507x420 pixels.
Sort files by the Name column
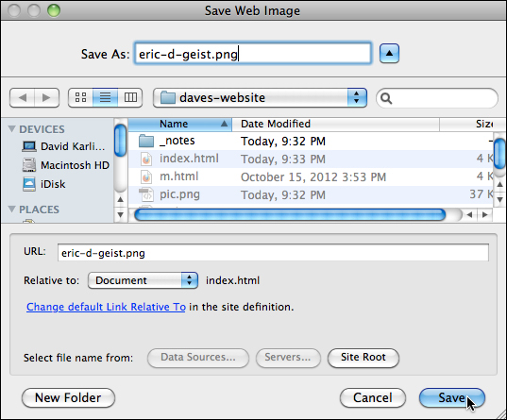click(x=180, y=124)
